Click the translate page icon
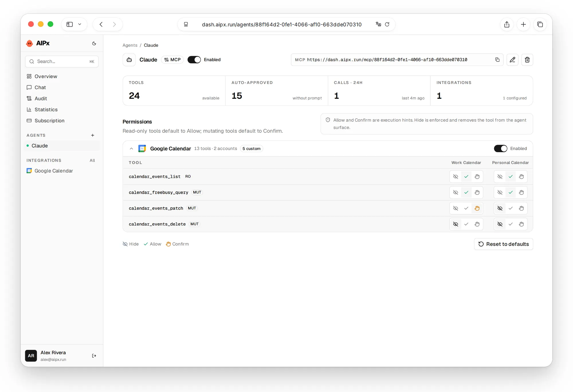The height and width of the screenshot is (392, 573). pyautogui.click(x=378, y=24)
